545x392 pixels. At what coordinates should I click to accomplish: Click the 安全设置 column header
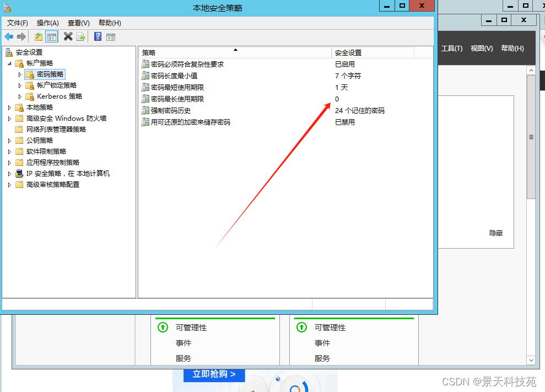pos(373,52)
